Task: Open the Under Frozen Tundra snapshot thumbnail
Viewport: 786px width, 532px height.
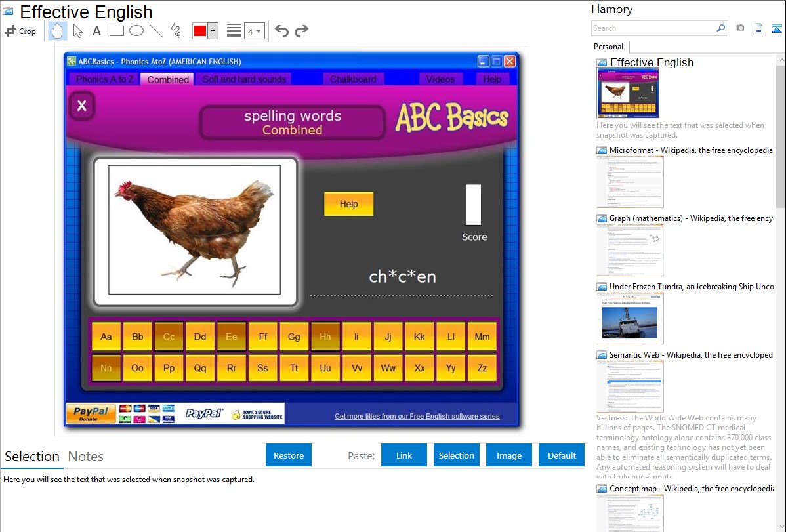Action: pos(630,318)
